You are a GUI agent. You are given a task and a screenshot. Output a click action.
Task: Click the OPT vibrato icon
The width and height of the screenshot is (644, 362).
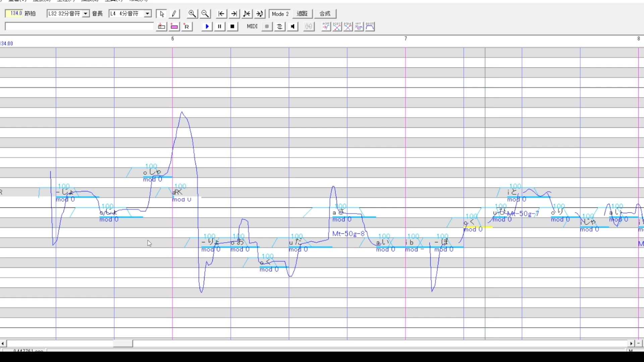pos(359,26)
